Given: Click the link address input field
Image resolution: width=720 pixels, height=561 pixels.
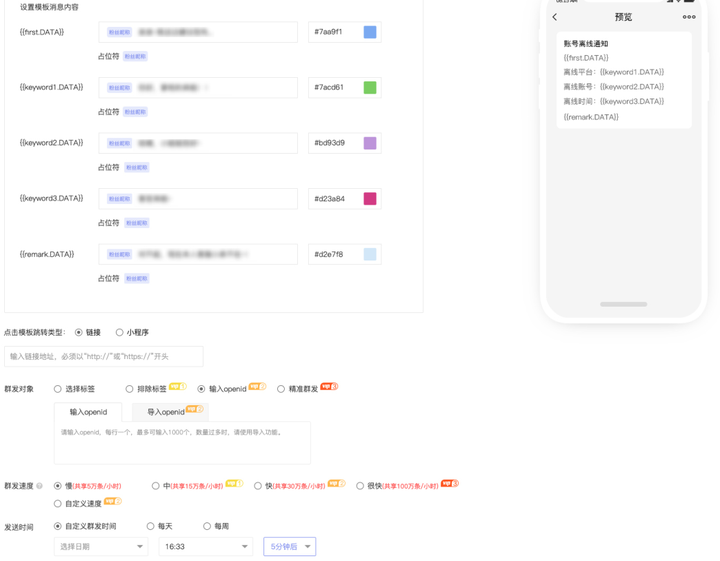Looking at the screenshot, I should (x=104, y=356).
